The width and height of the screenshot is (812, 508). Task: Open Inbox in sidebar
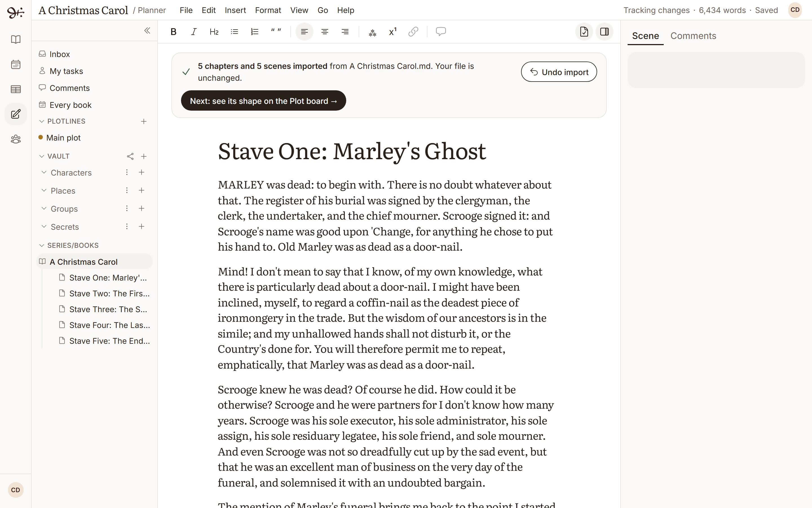[x=94, y=54]
